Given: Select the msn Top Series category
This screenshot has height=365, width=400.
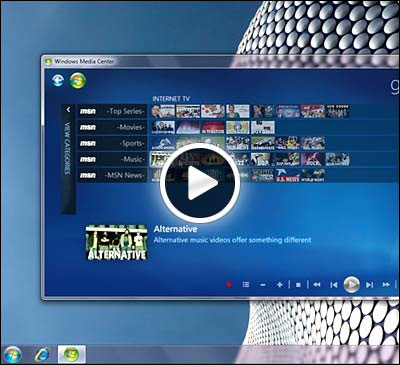Looking at the screenshot, I should pos(112,111).
